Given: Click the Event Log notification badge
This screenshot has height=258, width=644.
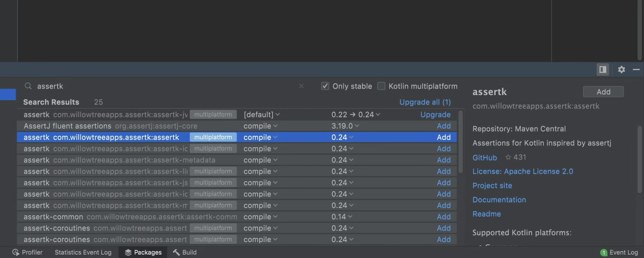Looking at the screenshot, I should click(x=604, y=252).
